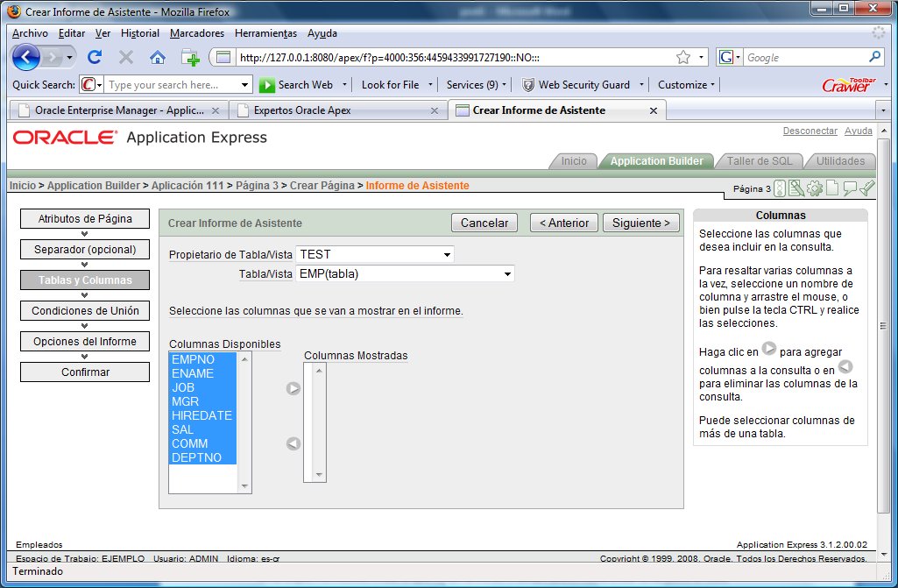This screenshot has width=898, height=588.
Task: Open the Archivo menu
Action: pos(31,33)
